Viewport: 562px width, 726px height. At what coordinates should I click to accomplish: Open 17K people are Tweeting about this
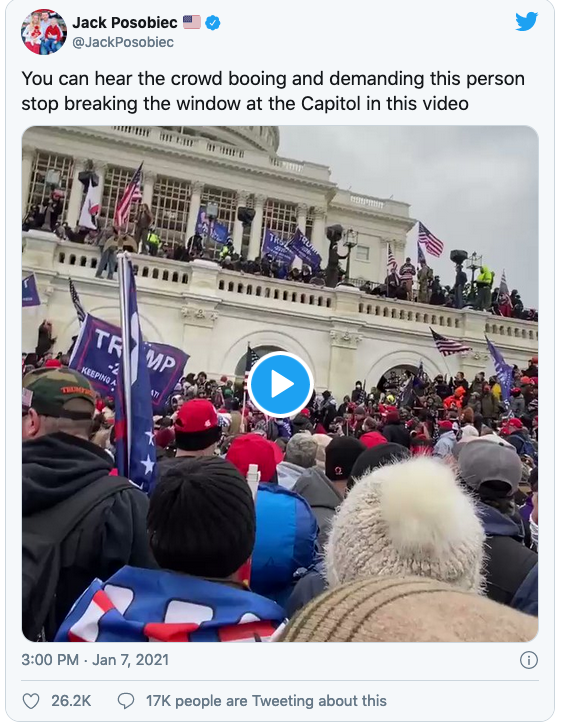266,701
